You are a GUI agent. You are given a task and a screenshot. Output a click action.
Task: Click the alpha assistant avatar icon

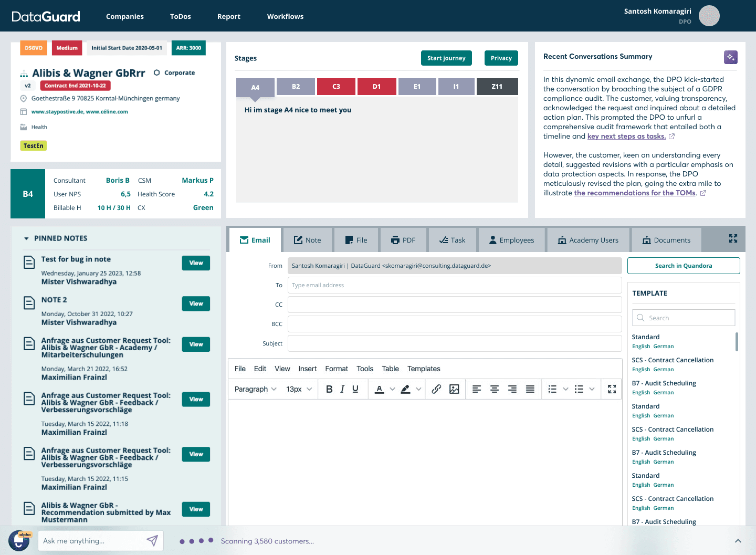click(19, 541)
